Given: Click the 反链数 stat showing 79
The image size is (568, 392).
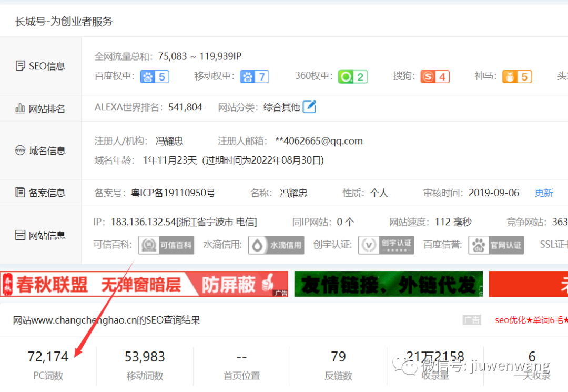Looking at the screenshot, I should 338,356.
